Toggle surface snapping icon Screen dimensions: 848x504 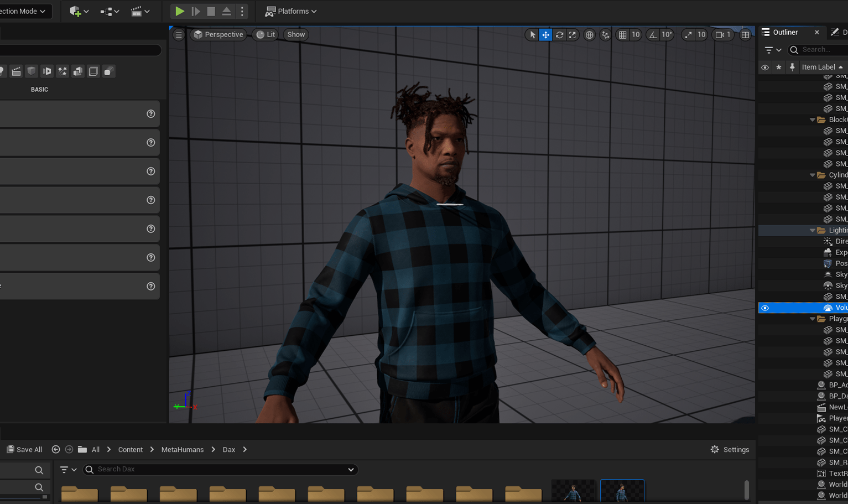pos(605,35)
